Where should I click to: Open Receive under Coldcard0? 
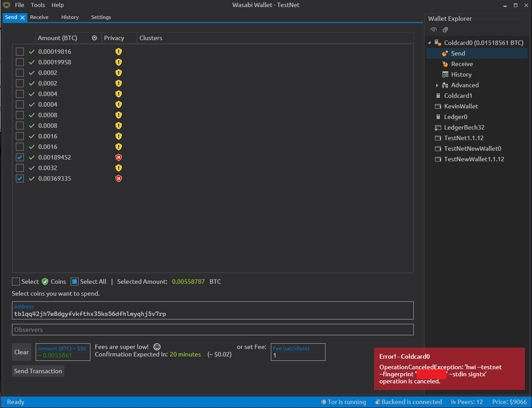[x=462, y=64]
